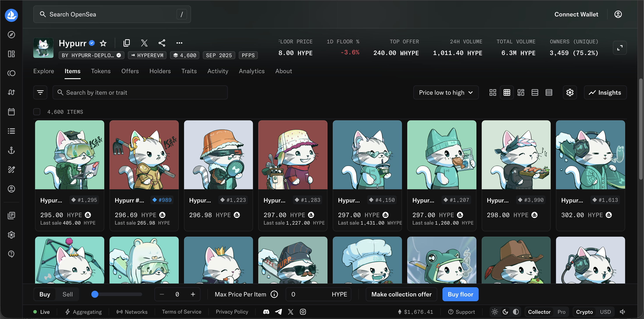Select the dense table view layout

tap(549, 92)
